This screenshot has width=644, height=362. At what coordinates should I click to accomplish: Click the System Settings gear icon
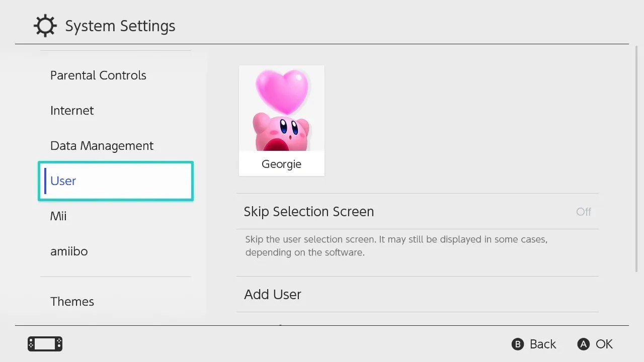[45, 26]
